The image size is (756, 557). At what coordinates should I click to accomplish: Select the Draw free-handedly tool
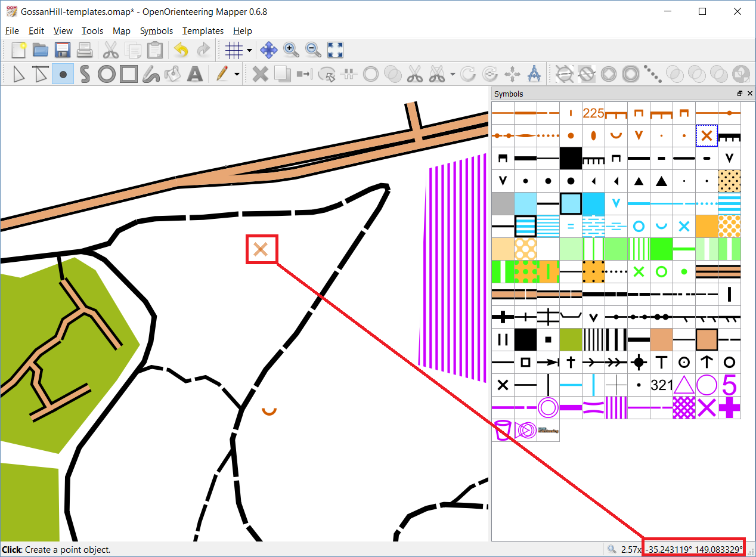pos(150,74)
